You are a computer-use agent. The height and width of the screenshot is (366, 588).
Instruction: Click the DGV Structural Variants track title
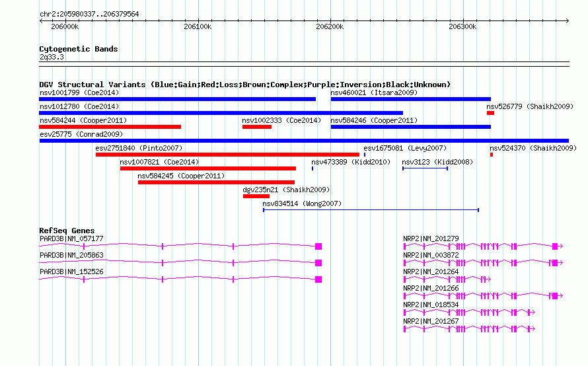(x=245, y=85)
